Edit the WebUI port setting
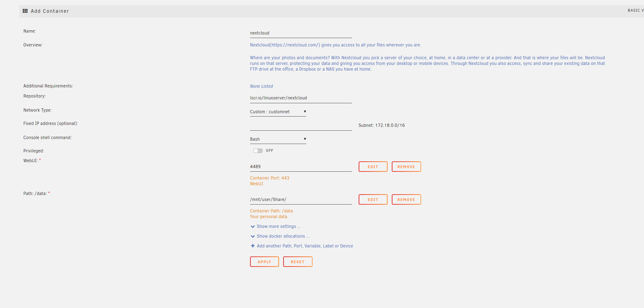644x308 pixels. click(x=373, y=167)
